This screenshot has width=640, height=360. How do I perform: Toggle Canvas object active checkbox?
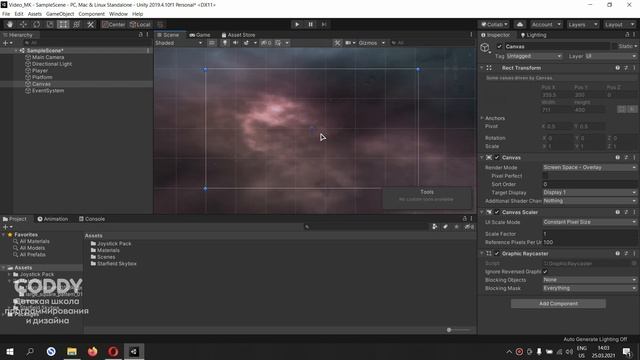499,47
